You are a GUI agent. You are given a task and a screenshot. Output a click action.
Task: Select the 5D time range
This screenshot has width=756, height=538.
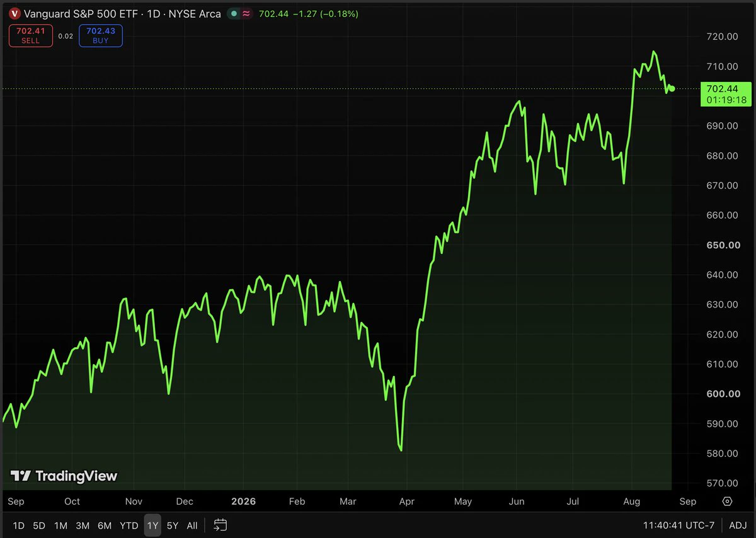[x=39, y=525]
